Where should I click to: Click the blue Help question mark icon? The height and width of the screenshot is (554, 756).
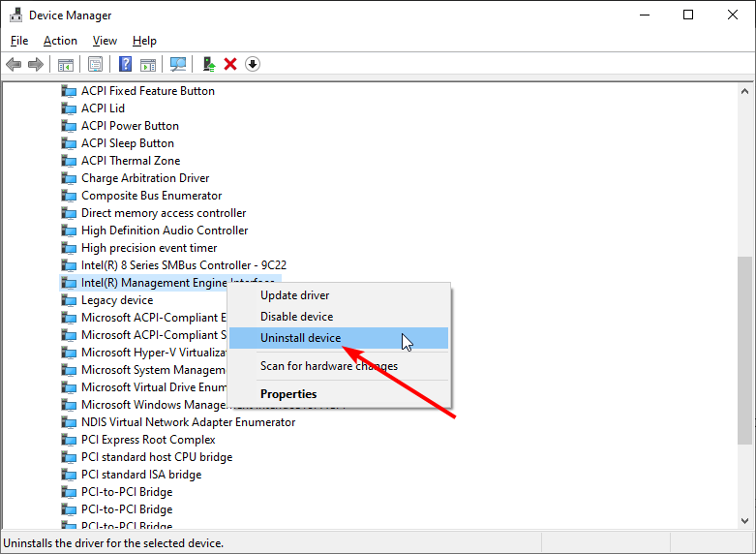click(x=126, y=64)
